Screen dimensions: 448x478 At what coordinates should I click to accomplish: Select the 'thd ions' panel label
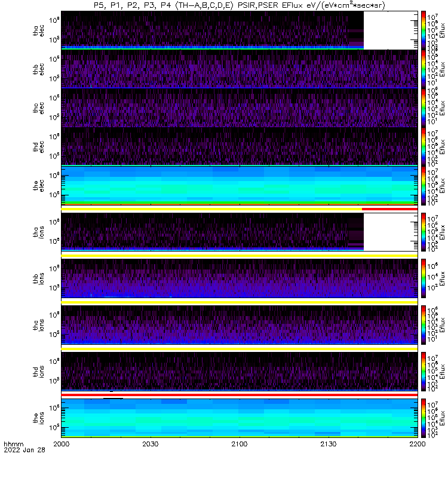38,372
